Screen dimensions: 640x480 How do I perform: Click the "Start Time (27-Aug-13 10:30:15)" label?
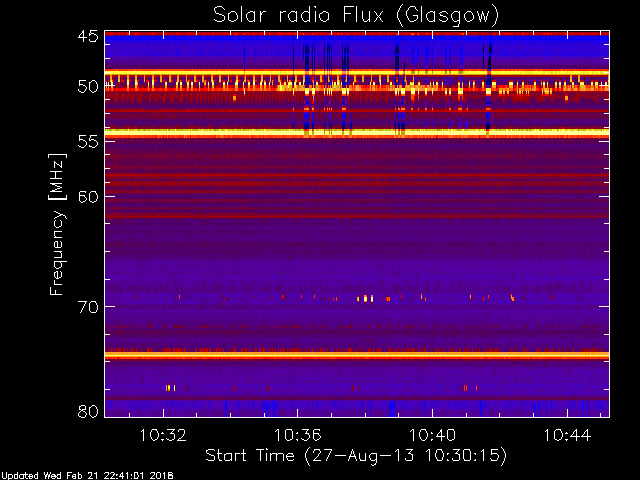click(x=356, y=456)
